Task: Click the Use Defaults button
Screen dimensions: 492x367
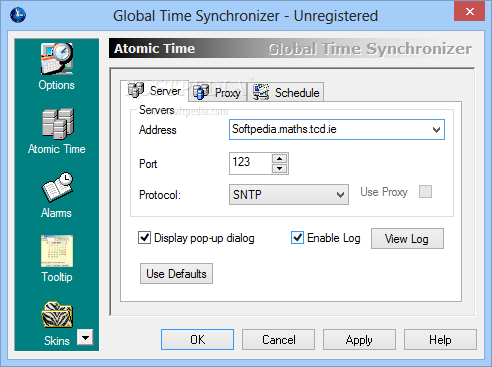Action: pyautogui.click(x=176, y=274)
